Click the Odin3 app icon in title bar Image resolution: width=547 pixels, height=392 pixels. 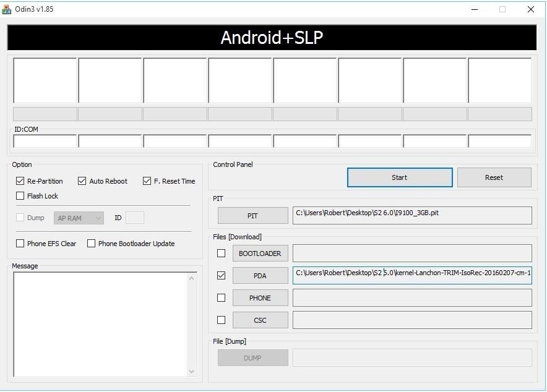(6, 9)
